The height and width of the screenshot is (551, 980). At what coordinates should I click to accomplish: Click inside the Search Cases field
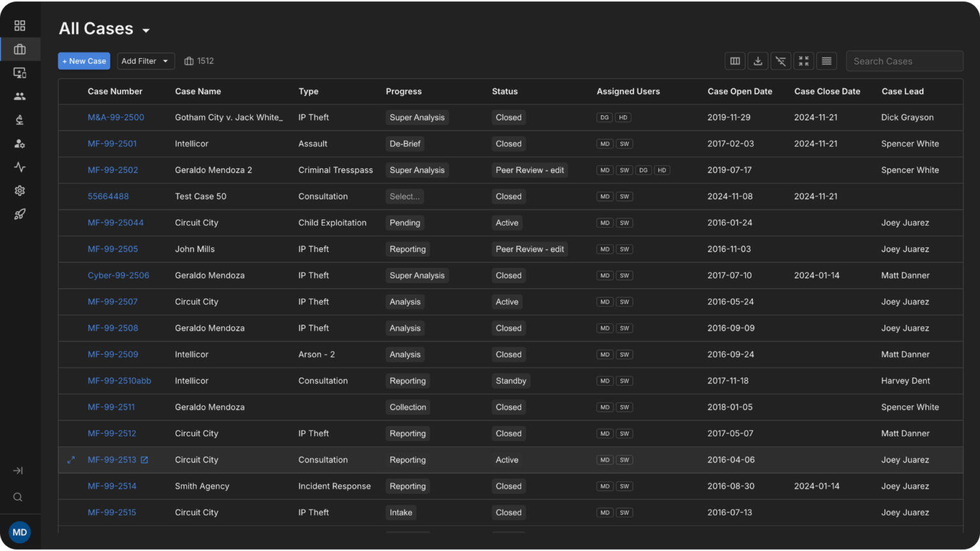pos(904,61)
